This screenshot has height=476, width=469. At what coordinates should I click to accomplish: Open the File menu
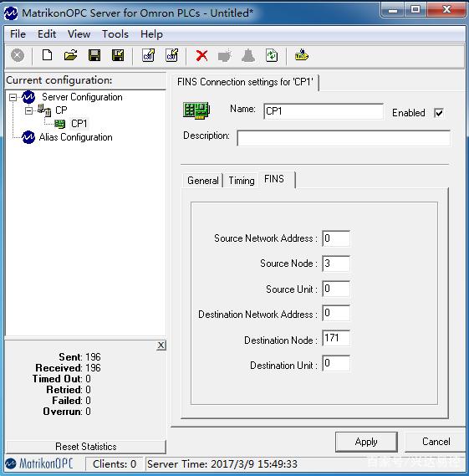point(18,34)
